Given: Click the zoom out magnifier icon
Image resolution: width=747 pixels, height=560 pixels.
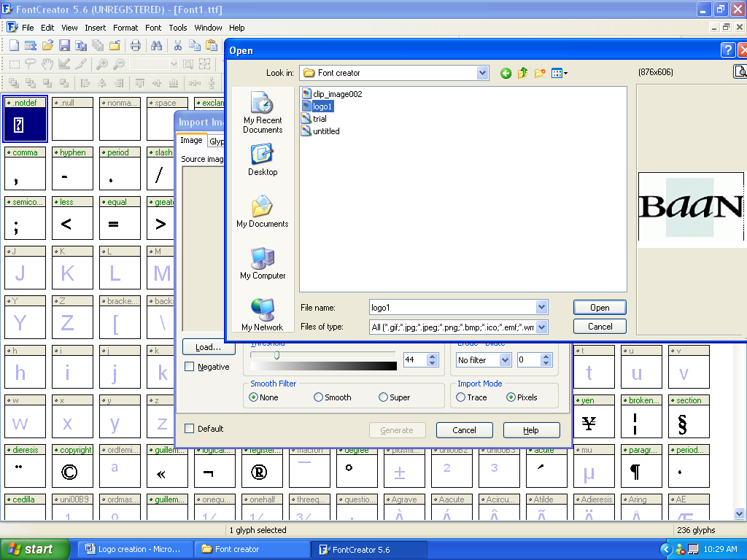Looking at the screenshot, I should [119, 64].
